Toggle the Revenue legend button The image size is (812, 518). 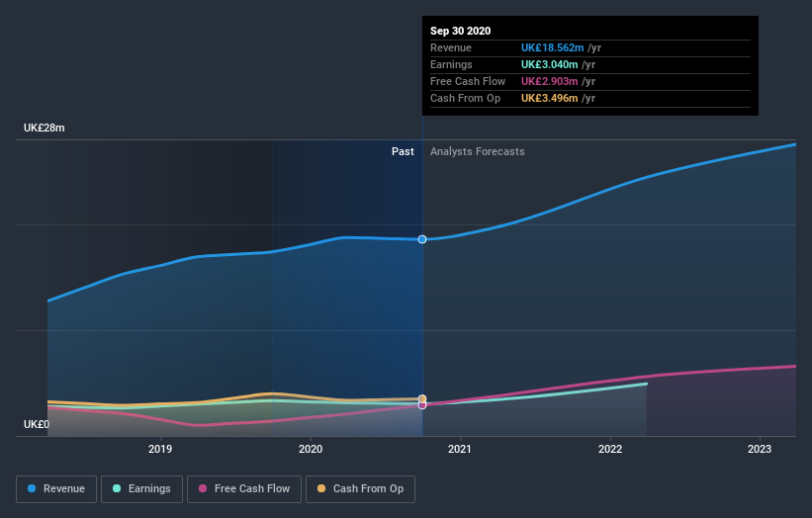click(x=56, y=489)
